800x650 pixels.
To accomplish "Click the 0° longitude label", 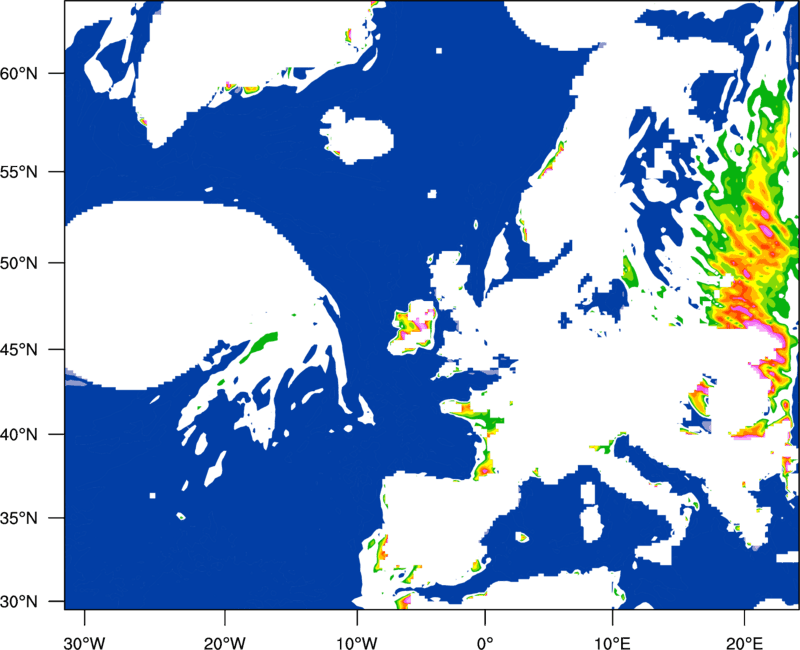I will coord(485,643).
